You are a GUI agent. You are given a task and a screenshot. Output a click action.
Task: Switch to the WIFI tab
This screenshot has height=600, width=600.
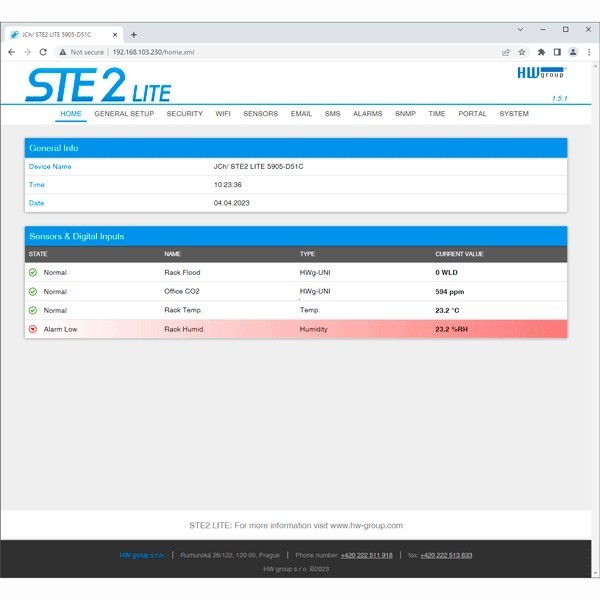point(223,114)
